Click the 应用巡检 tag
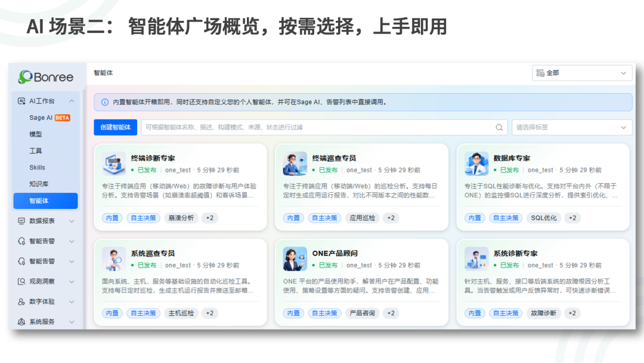Image resolution: width=644 pixels, height=363 pixels. (x=363, y=218)
